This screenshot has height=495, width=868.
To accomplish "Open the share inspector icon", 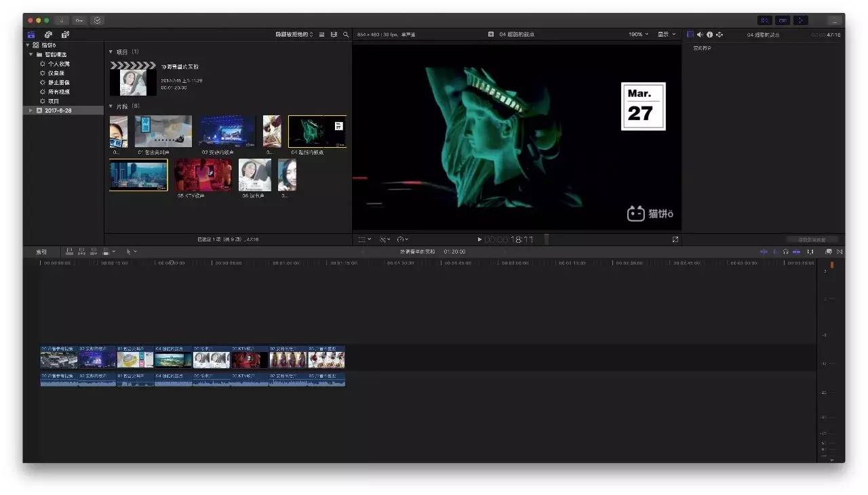I will [719, 35].
